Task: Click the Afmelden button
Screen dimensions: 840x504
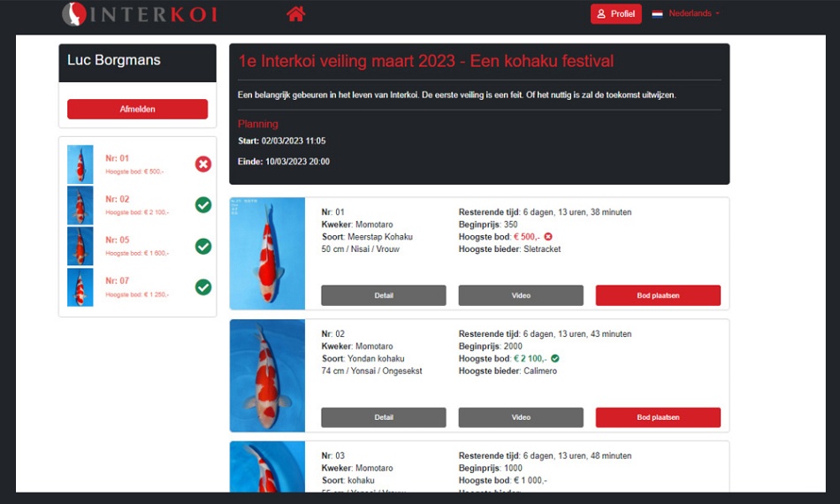Action: (x=137, y=109)
